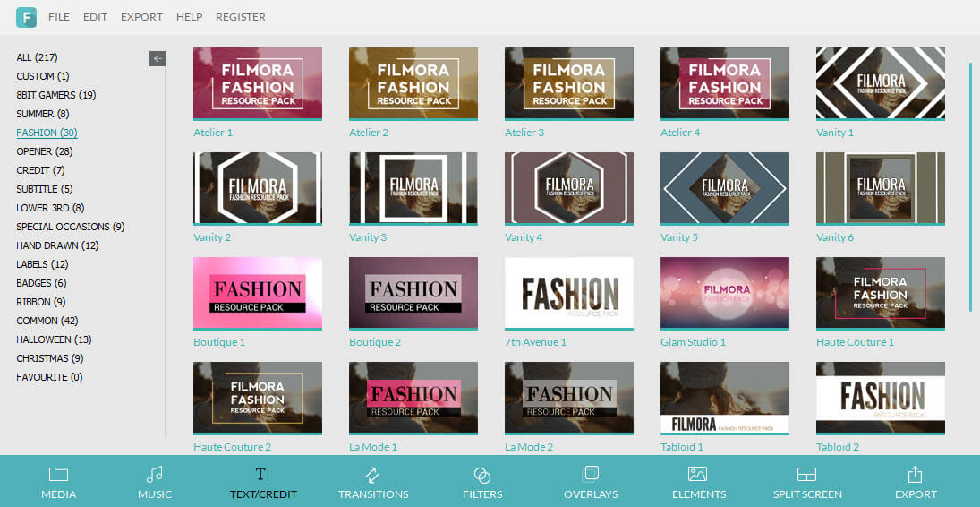Choose the Vanity 6 title thumbnail
The image size is (980, 507).
[880, 188]
